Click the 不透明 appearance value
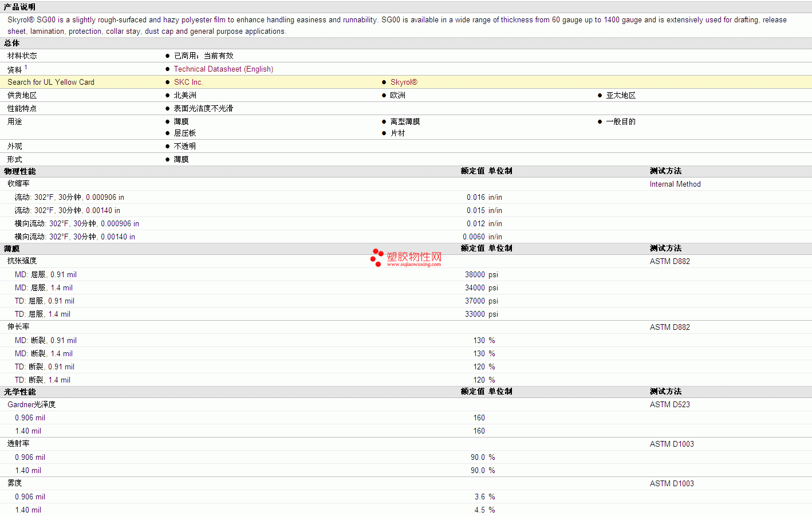Image resolution: width=812 pixels, height=516 pixels. tap(185, 146)
